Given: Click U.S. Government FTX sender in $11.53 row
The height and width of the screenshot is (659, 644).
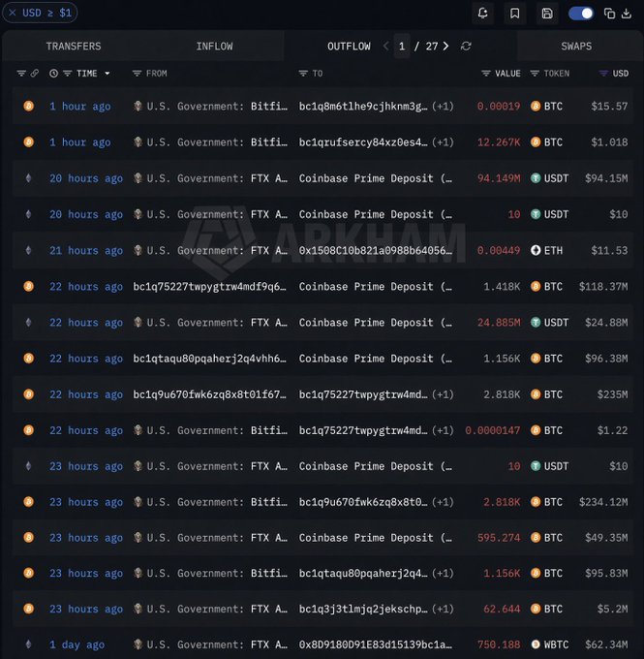Looking at the screenshot, I should tap(210, 250).
